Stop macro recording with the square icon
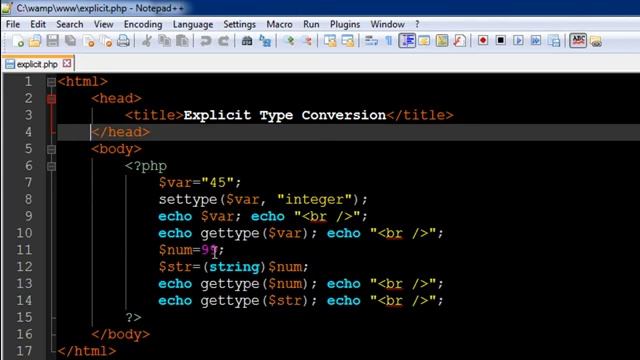This screenshot has width=640, height=360. (x=501, y=40)
